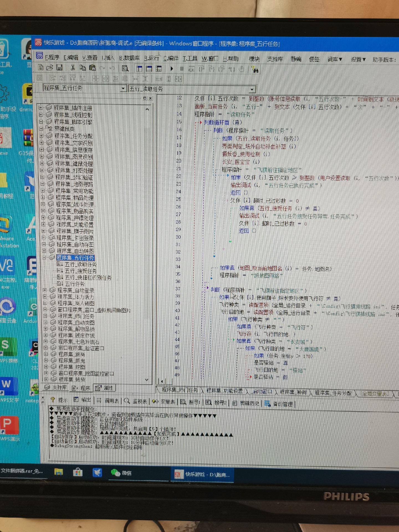Click the application logo icon beside the 程序 menu
Screen dimensions: 399x532
pos(40,55)
